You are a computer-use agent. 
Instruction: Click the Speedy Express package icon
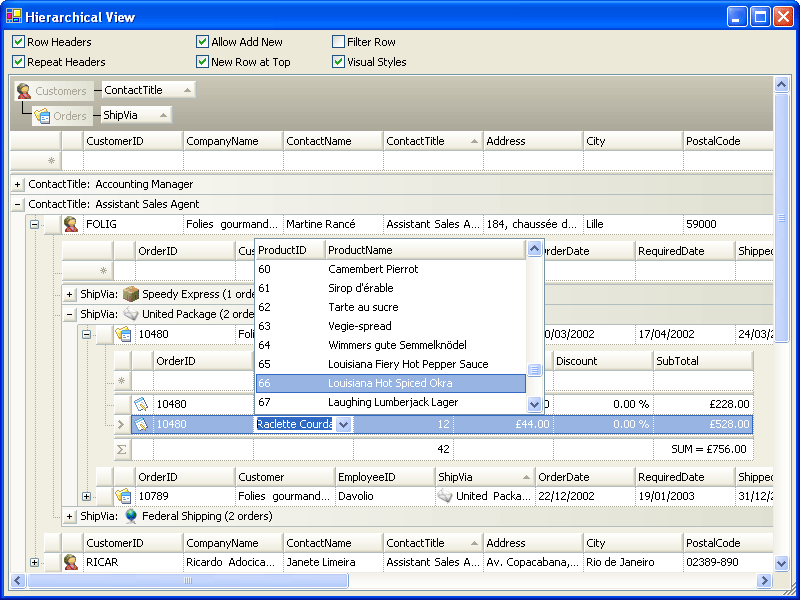coord(131,294)
